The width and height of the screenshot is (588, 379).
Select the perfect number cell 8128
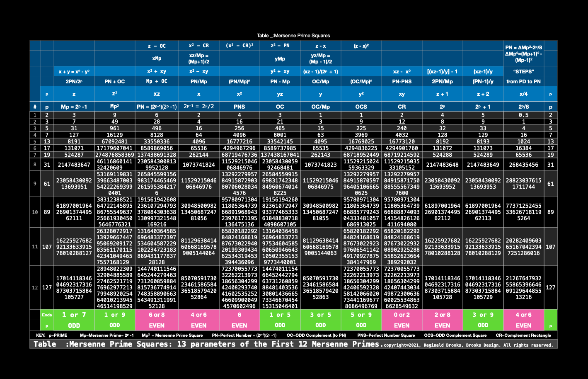157,135
